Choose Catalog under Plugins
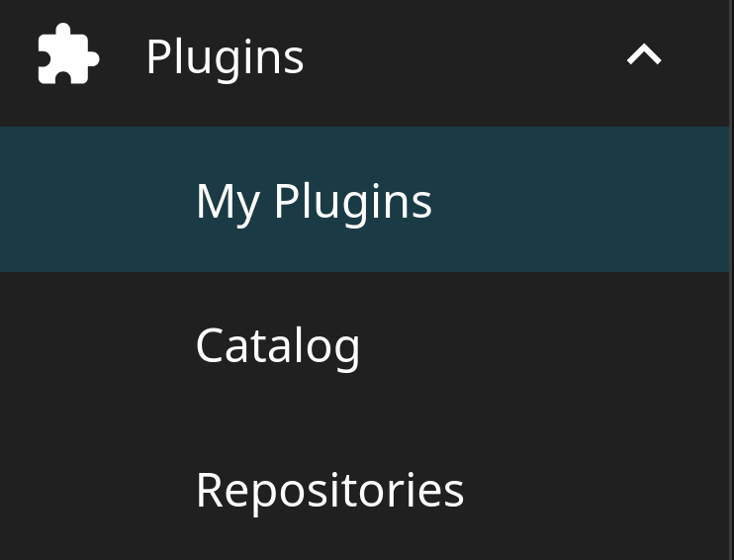The width and height of the screenshot is (734, 560). (x=278, y=345)
